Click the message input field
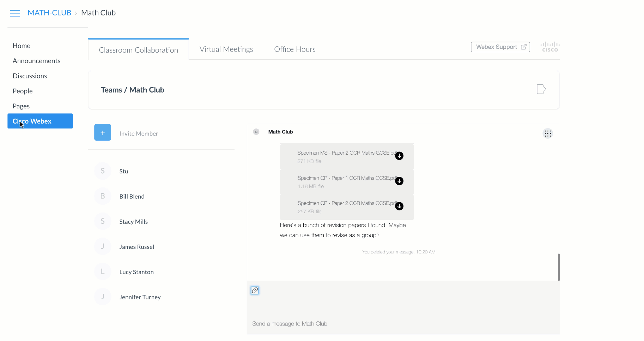This screenshot has height=341, width=644. [403, 323]
